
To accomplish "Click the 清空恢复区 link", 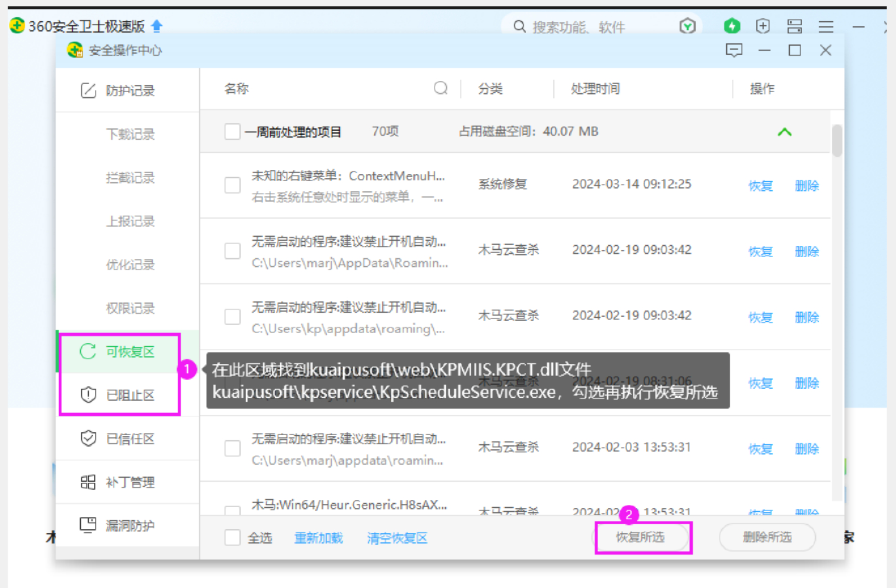I will click(397, 538).
